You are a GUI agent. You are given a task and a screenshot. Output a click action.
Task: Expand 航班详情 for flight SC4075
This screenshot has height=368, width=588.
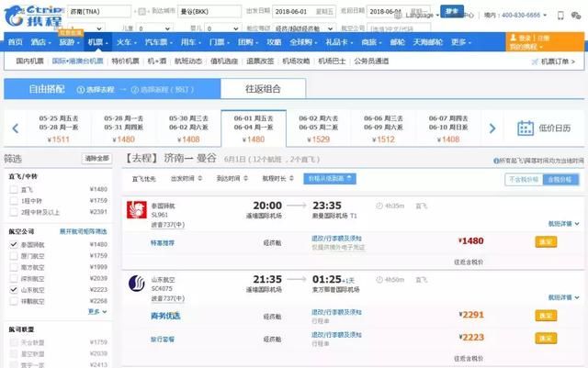coord(563,297)
